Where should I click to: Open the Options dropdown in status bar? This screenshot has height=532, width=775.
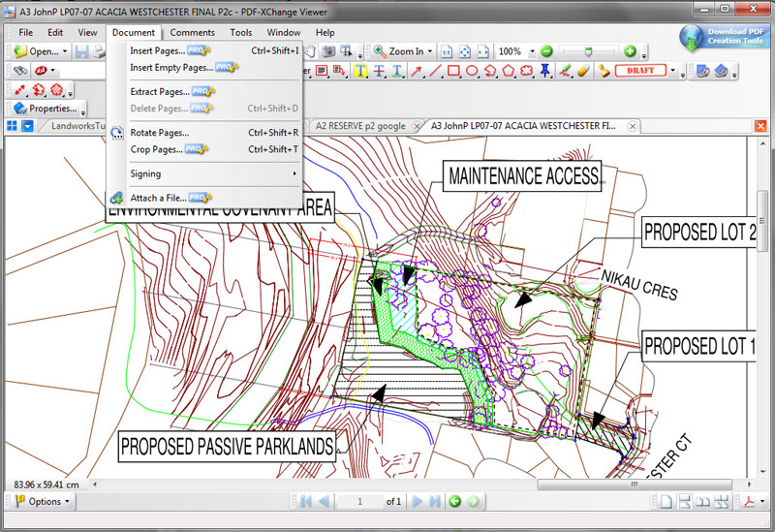43,501
